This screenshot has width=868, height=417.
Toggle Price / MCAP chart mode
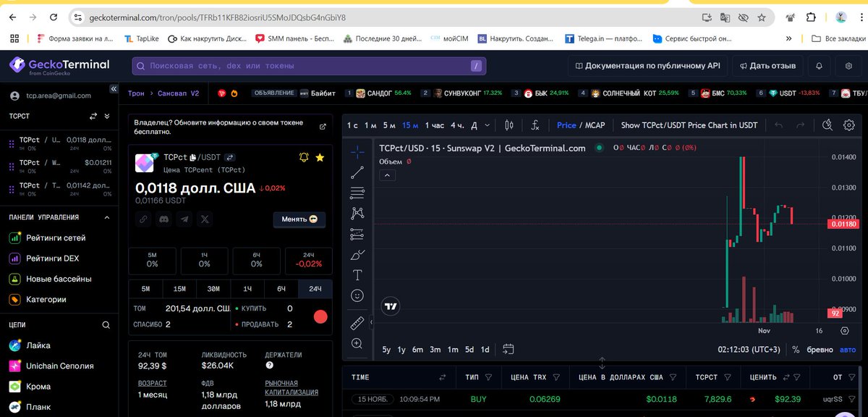(581, 125)
